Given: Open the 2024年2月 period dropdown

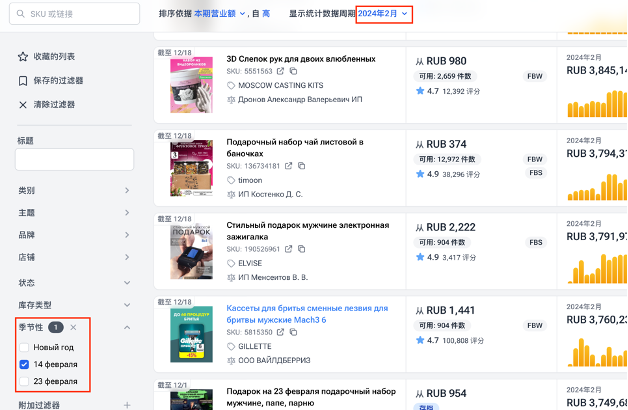Looking at the screenshot, I should (x=383, y=14).
